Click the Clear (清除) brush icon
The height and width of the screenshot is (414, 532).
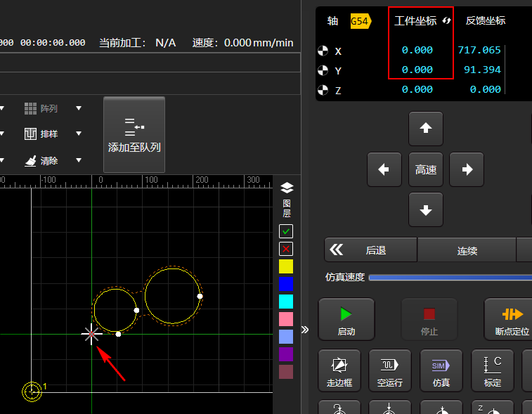30,160
